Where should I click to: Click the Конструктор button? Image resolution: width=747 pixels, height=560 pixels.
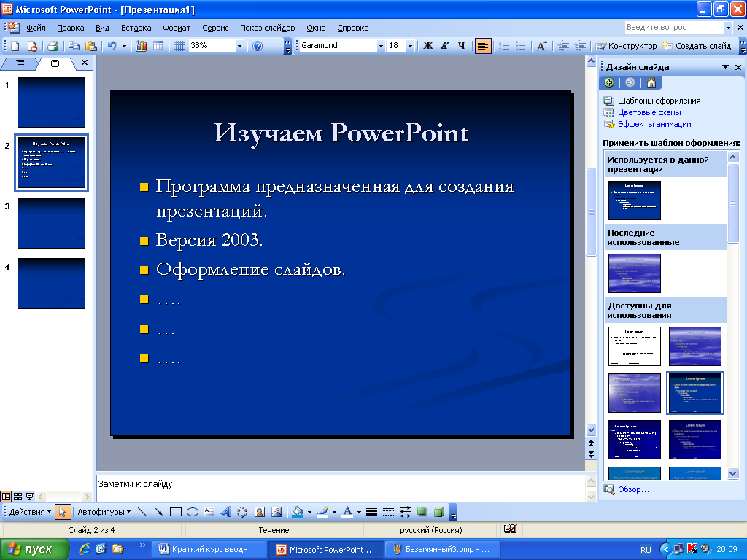pos(626,46)
